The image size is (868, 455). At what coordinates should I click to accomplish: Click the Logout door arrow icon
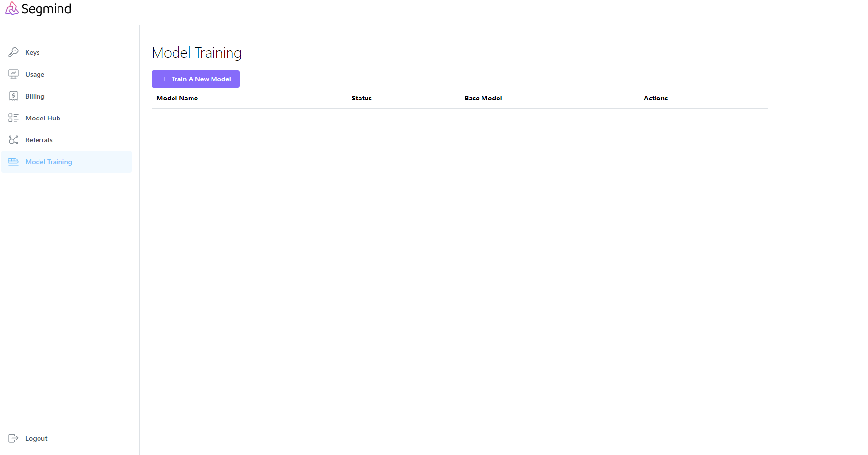(x=13, y=438)
